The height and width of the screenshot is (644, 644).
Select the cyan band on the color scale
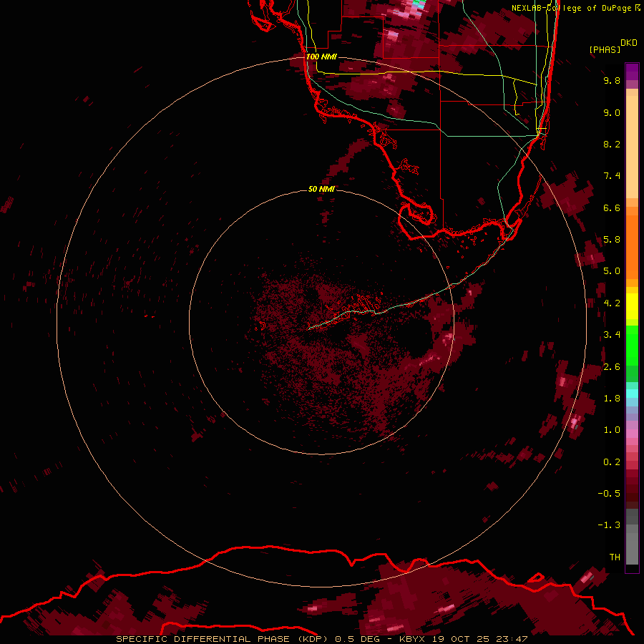pos(632,394)
